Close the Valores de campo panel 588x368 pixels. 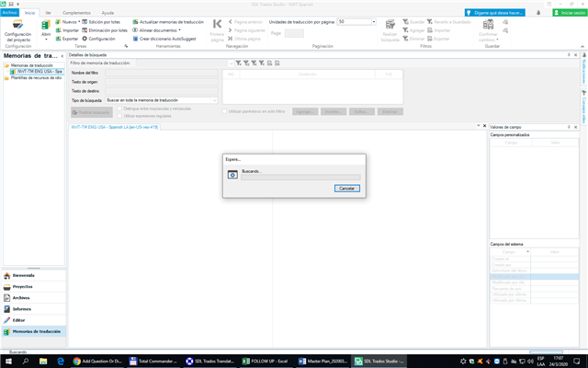pyautogui.click(x=576, y=127)
